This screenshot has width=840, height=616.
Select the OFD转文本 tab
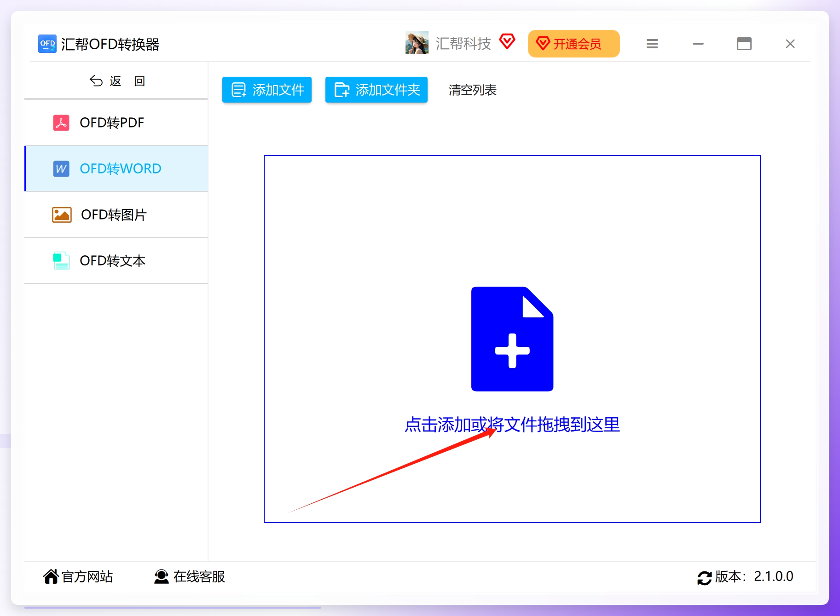(x=116, y=261)
